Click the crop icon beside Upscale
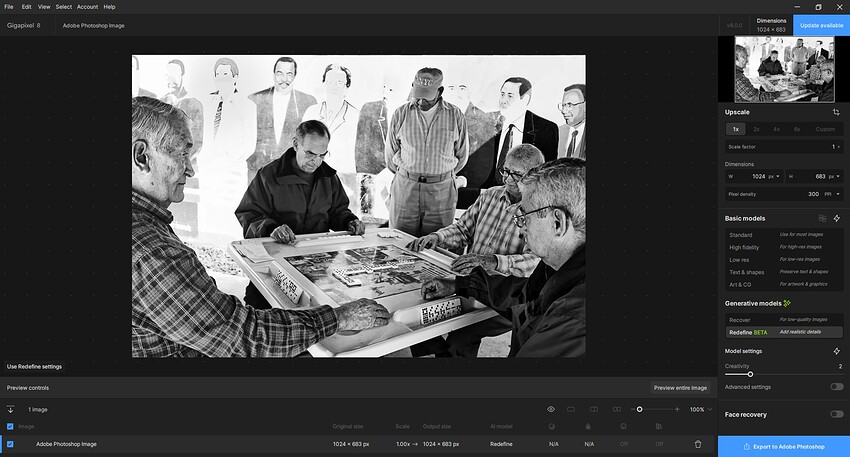850x457 pixels. tap(836, 112)
